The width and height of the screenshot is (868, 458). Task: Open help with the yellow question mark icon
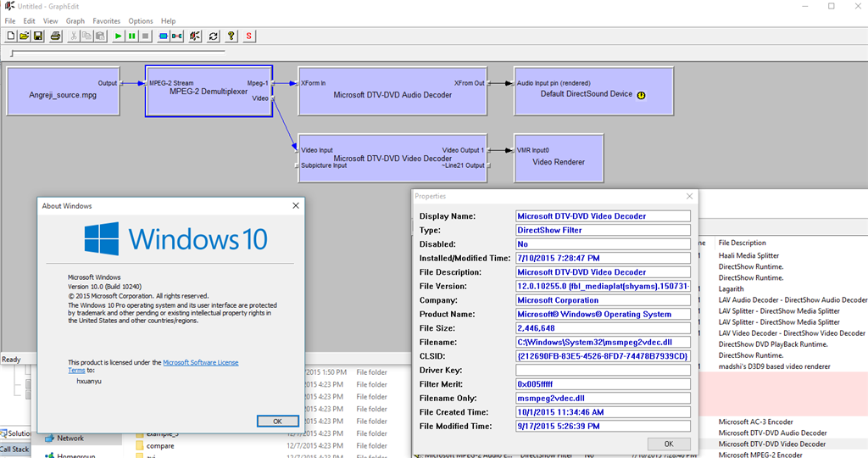coord(231,36)
